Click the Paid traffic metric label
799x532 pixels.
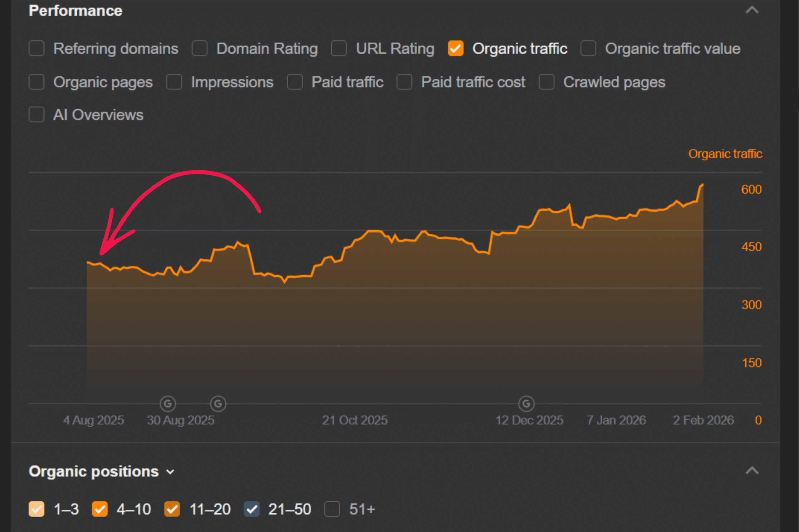tap(347, 82)
